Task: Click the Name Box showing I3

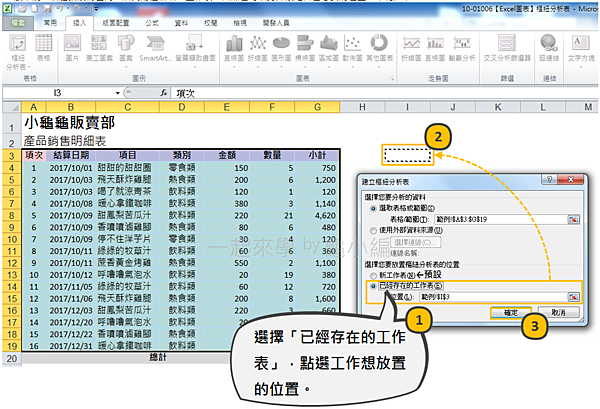Action: coord(57,93)
